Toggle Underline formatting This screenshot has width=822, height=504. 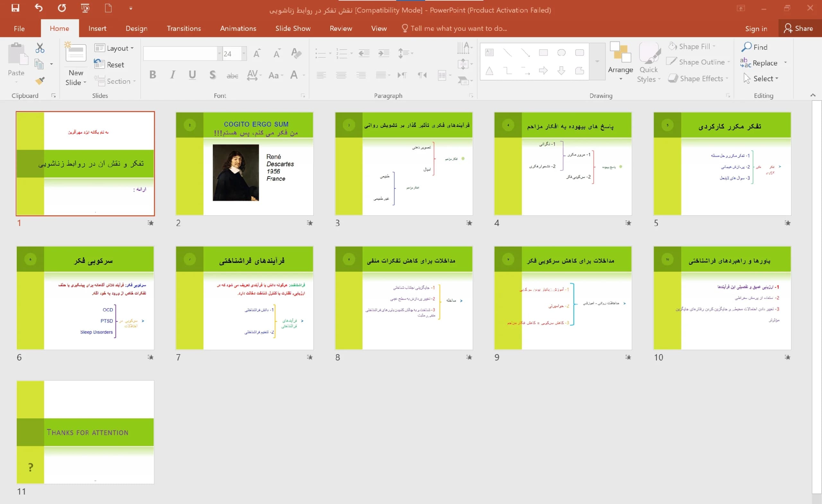tap(192, 75)
